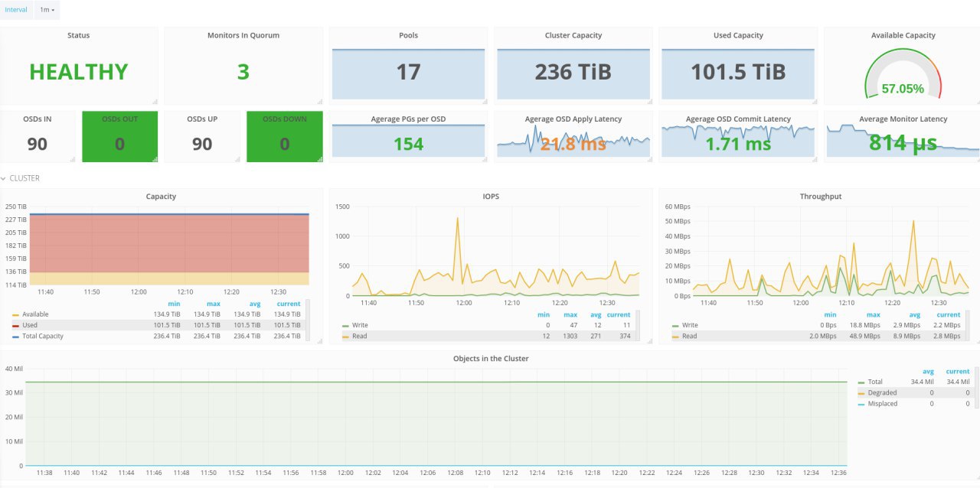
Task: Open Available Capacity panel title menu
Action: [x=903, y=35]
